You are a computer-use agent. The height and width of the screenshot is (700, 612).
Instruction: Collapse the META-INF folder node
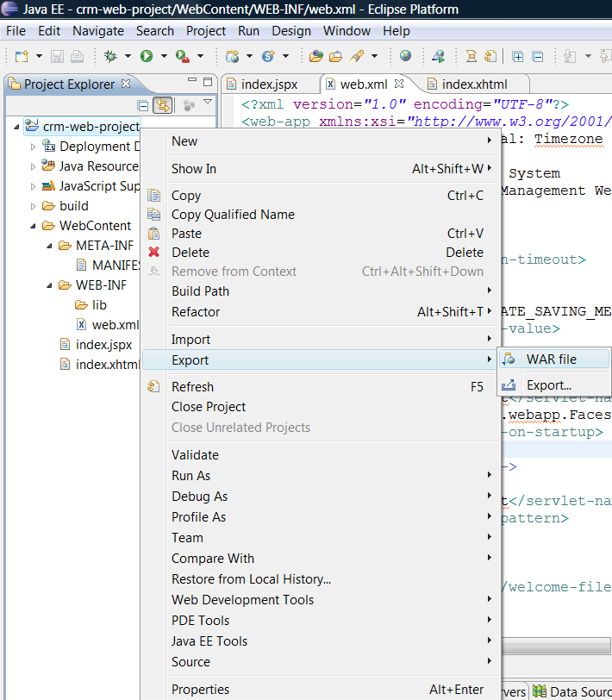tap(49, 246)
